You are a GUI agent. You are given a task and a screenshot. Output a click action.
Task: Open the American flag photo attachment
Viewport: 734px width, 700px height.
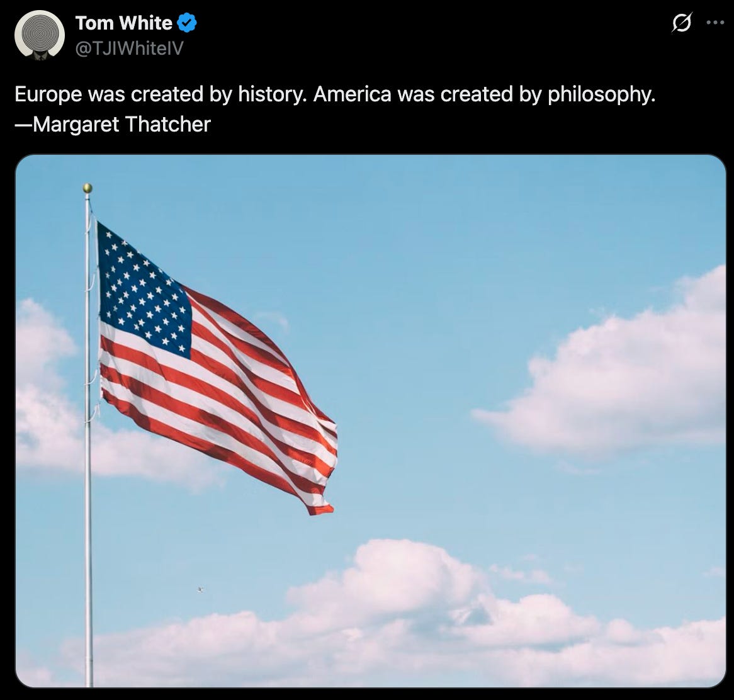point(371,421)
